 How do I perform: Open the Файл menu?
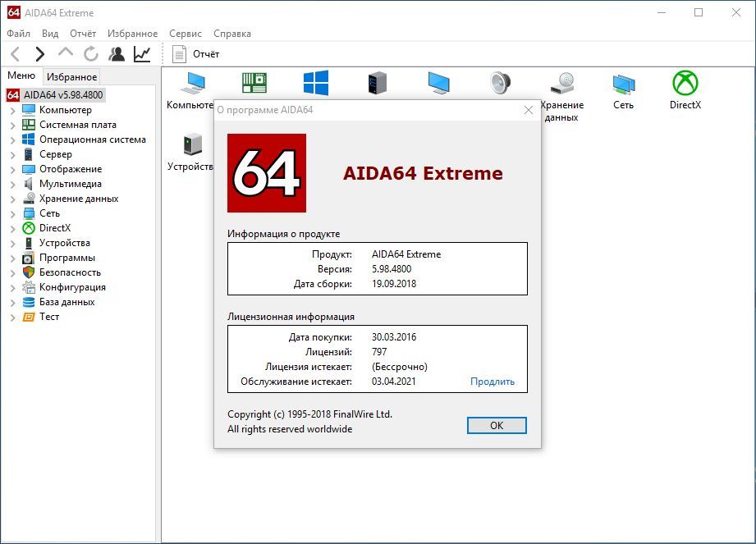tap(18, 34)
